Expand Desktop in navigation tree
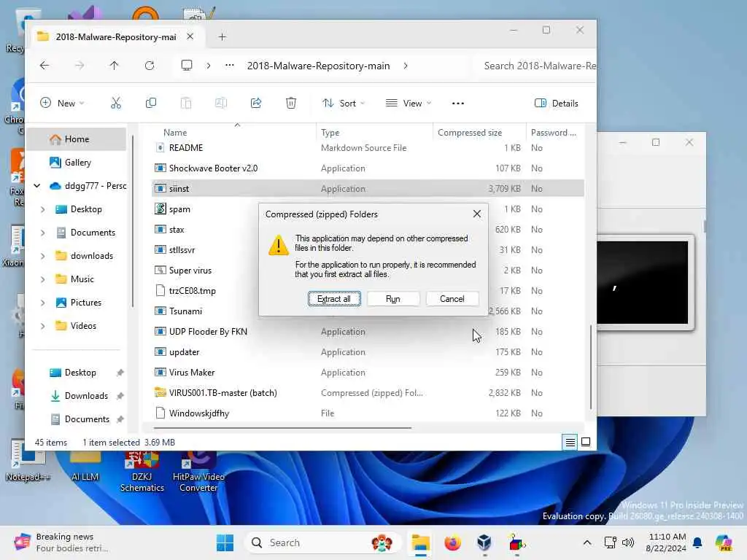This screenshot has height=560, width=747. pyautogui.click(x=43, y=209)
